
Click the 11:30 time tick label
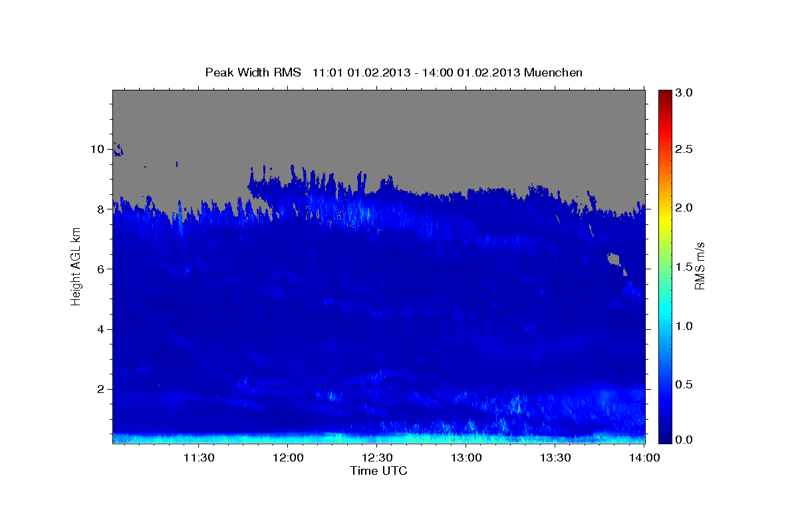tap(198, 458)
